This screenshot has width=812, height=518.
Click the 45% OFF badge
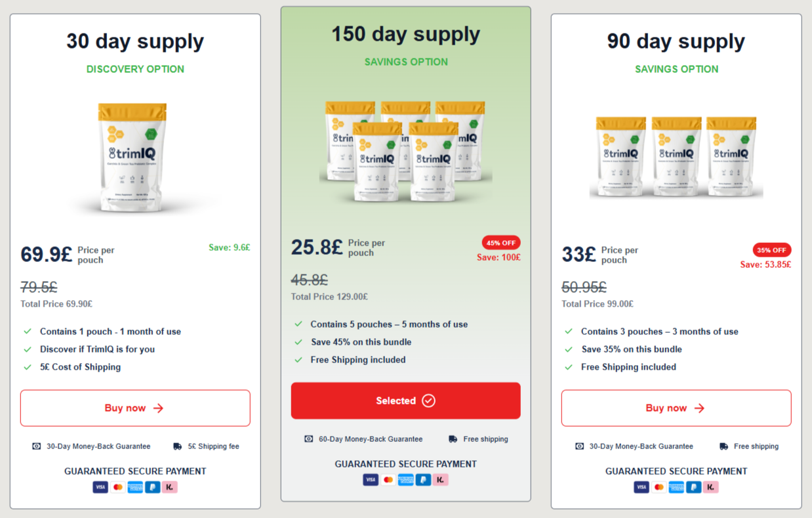[500, 242]
